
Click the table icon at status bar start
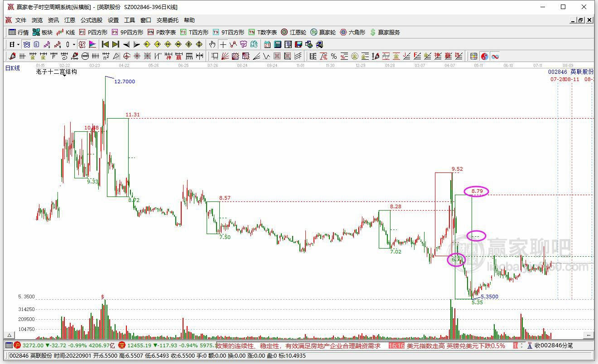(9, 345)
